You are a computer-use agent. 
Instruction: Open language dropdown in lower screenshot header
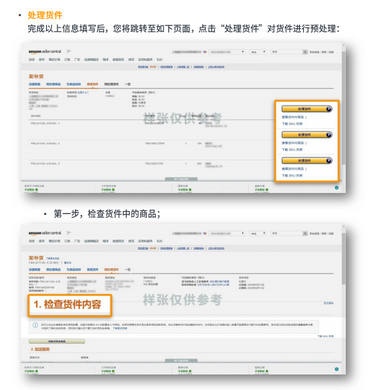click(x=258, y=233)
